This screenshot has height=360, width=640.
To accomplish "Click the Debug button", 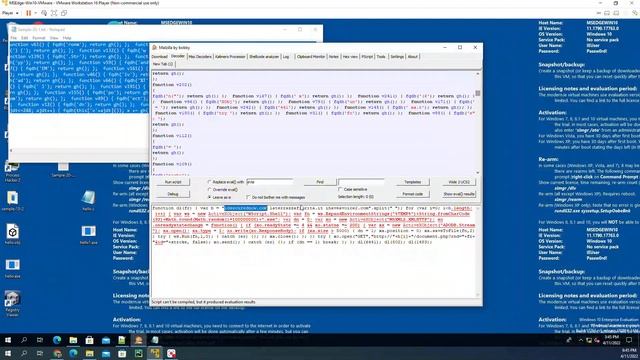I will [173, 194].
